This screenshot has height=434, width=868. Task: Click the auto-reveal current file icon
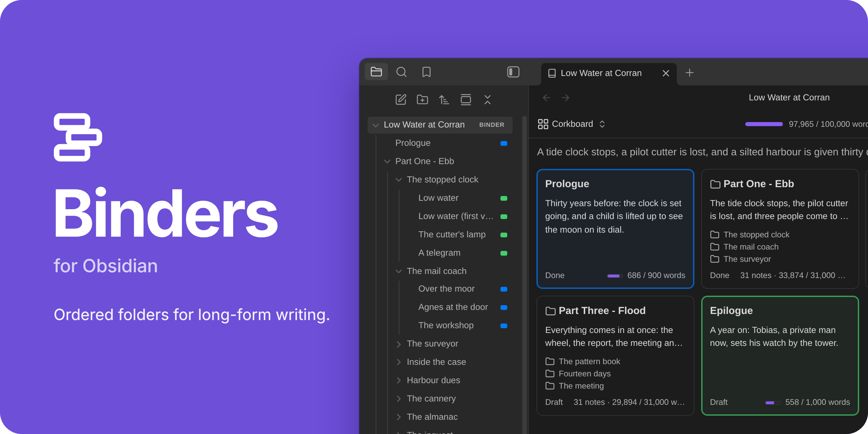click(466, 100)
